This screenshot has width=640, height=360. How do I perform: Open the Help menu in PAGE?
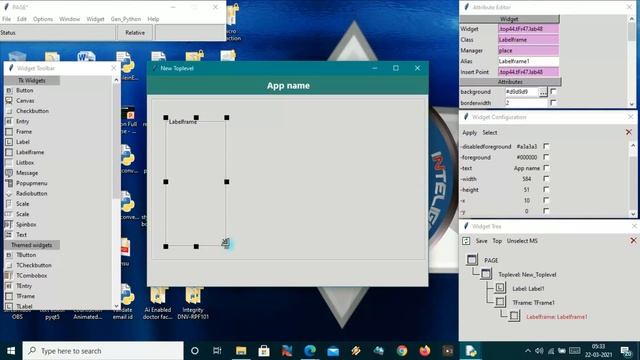tap(153, 19)
